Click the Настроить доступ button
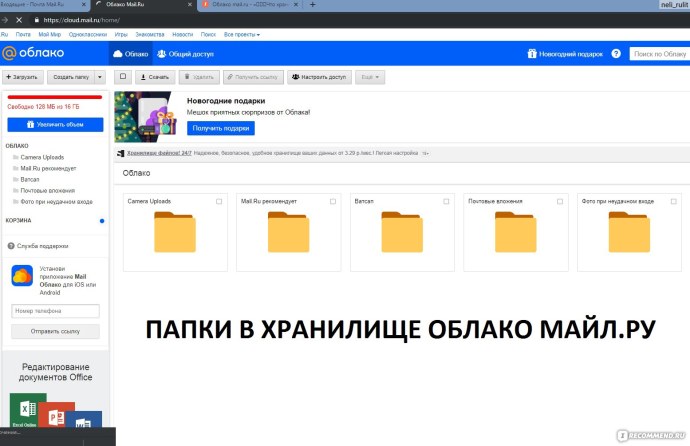Image resolution: width=690 pixels, height=446 pixels. [319, 77]
